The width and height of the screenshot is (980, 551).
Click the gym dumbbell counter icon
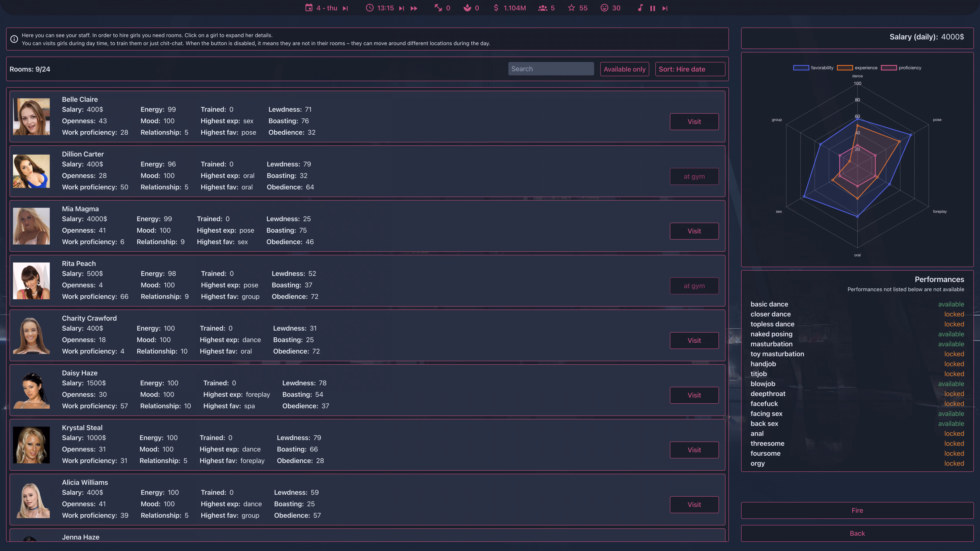coord(438,8)
